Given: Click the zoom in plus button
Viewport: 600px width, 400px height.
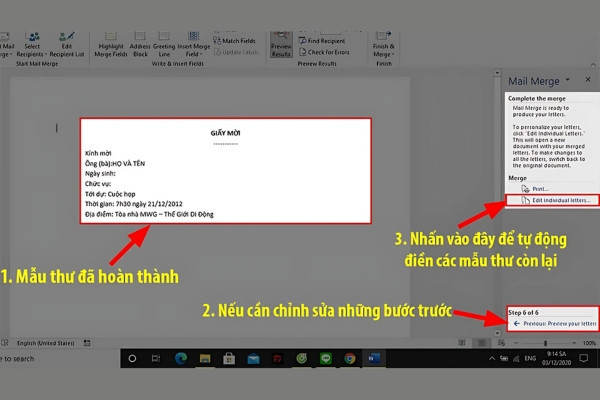Looking at the screenshot, I should click(574, 343).
